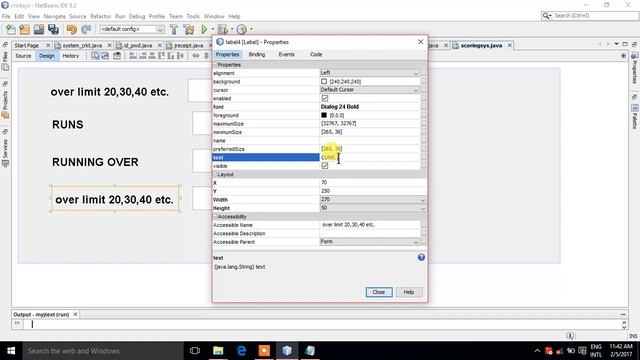Click the Close button in Properties dialog
Viewport: 640px width, 360px height.
pyautogui.click(x=379, y=292)
